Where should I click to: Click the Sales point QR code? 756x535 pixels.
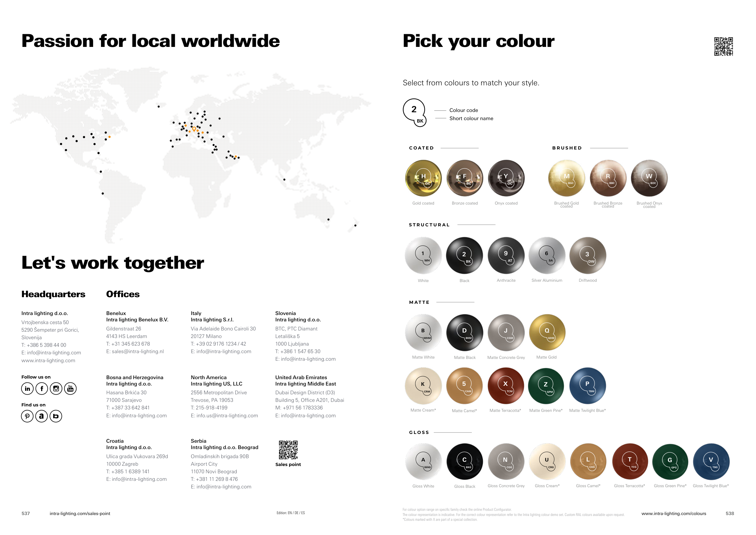pos(288,450)
